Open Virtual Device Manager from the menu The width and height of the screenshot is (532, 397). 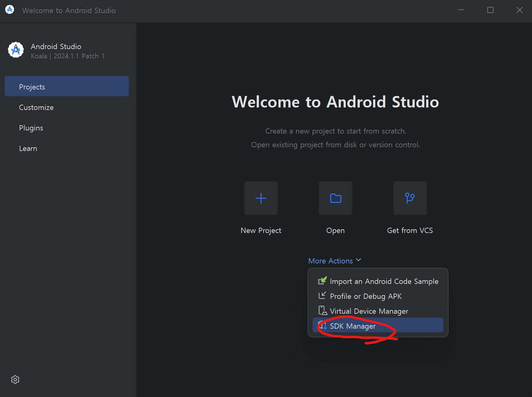click(x=378, y=311)
